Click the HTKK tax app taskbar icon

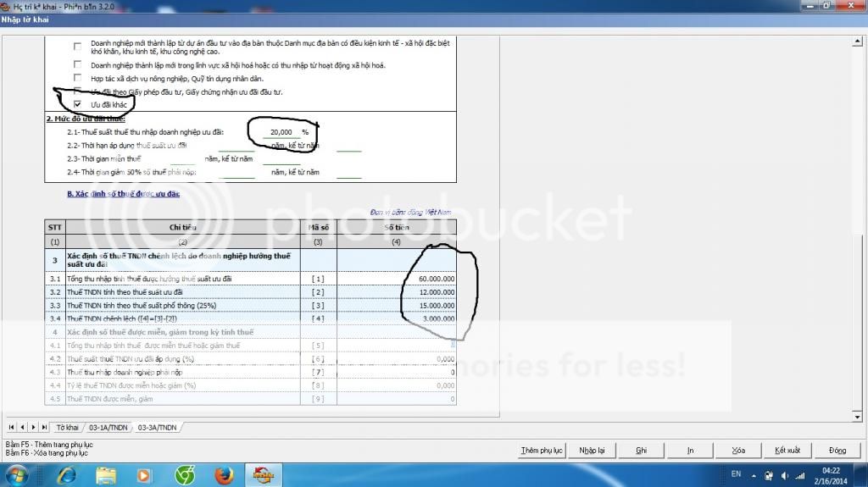click(261, 475)
